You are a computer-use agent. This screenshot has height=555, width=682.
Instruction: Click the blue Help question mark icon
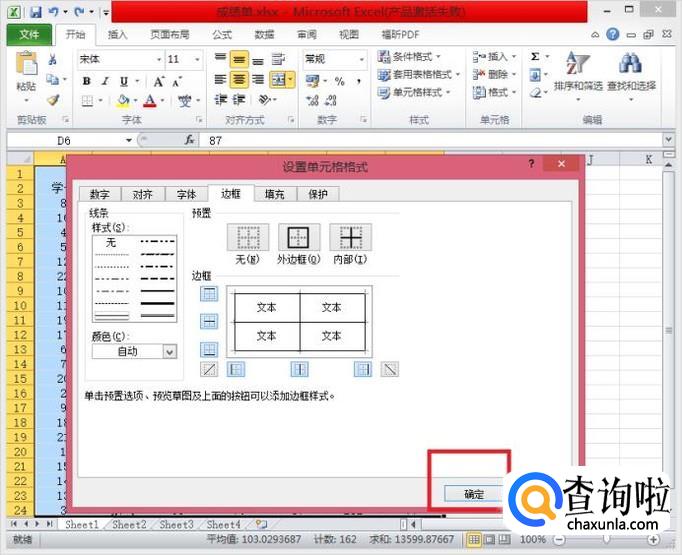click(613, 34)
